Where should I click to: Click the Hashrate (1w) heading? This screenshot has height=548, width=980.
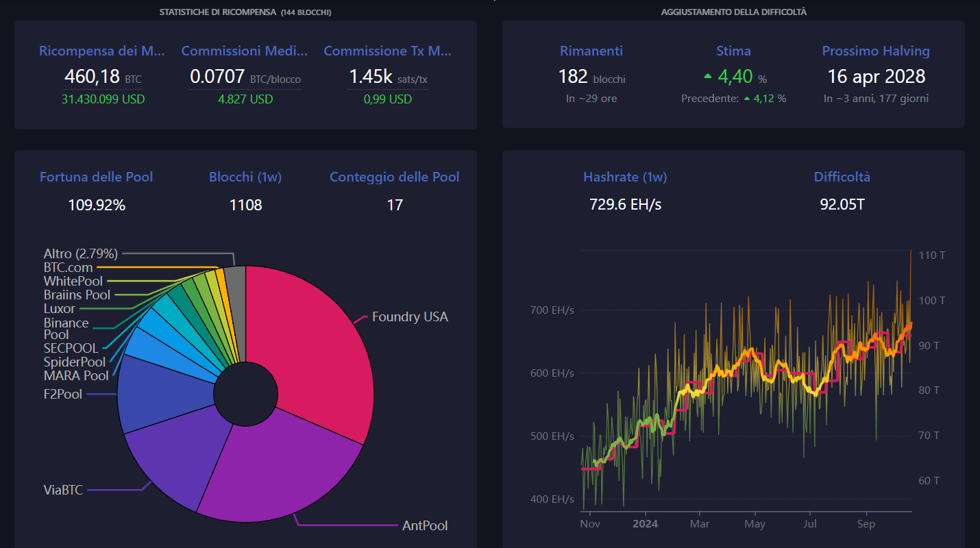click(x=625, y=177)
